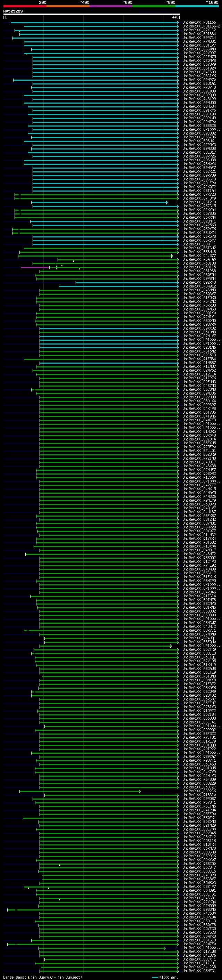Click the orange ~40% identity legend segment
This screenshot has width=222, height=980.
point(68,6)
